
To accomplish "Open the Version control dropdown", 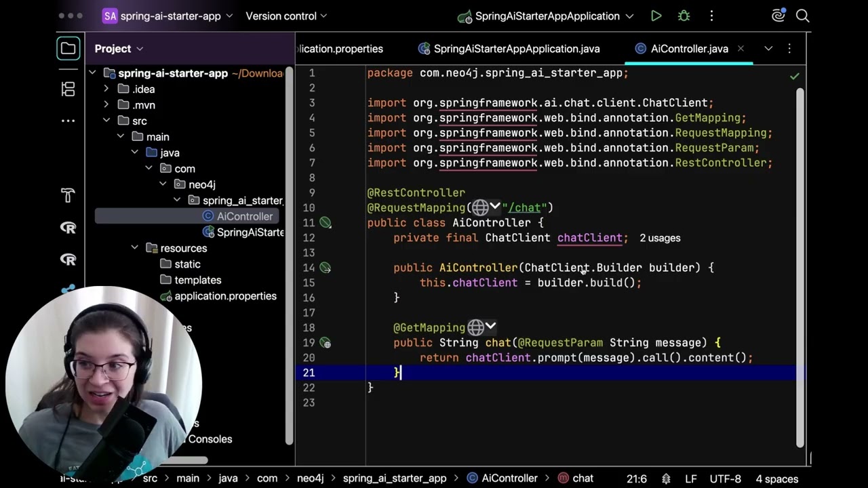I will tap(286, 16).
